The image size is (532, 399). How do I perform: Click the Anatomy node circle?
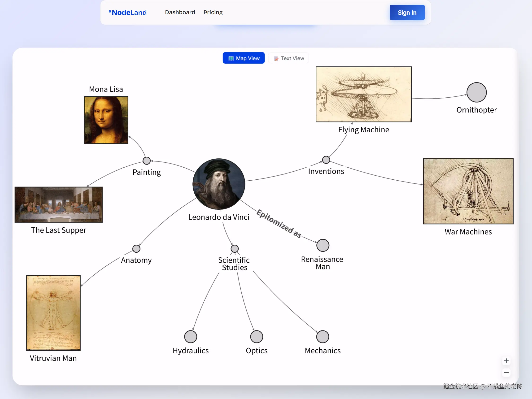(x=136, y=248)
